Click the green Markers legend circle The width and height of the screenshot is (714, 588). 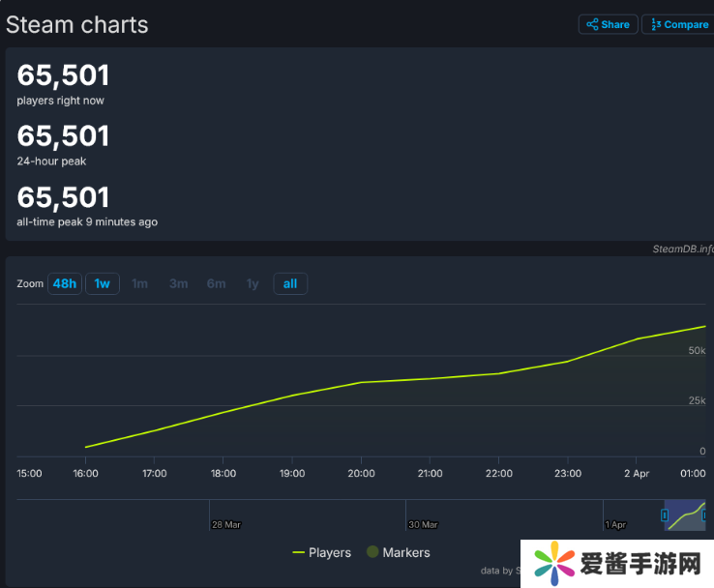pyautogui.click(x=372, y=552)
